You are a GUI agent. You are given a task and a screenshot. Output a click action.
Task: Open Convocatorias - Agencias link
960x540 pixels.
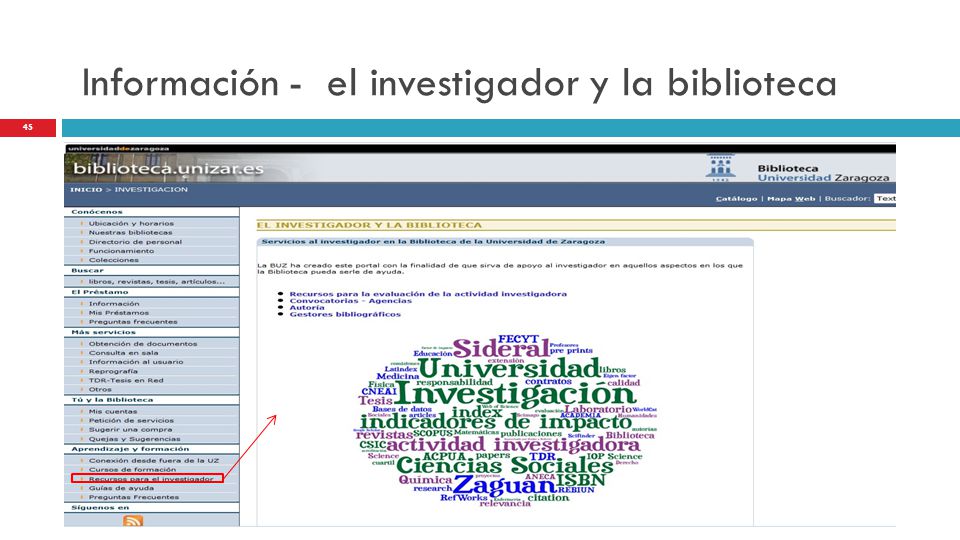pyautogui.click(x=351, y=301)
